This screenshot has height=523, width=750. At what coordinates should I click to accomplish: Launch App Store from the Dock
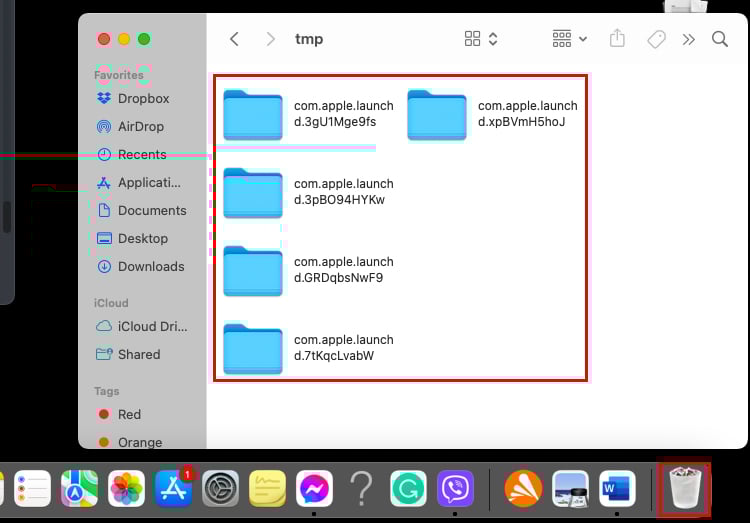point(173,489)
